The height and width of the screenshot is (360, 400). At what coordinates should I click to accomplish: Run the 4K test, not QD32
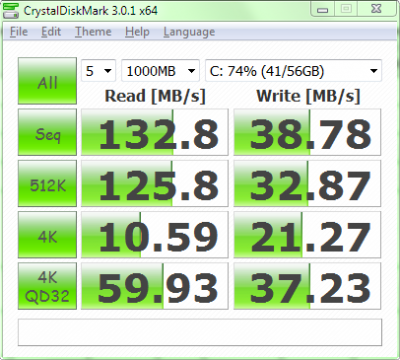[x=47, y=235]
